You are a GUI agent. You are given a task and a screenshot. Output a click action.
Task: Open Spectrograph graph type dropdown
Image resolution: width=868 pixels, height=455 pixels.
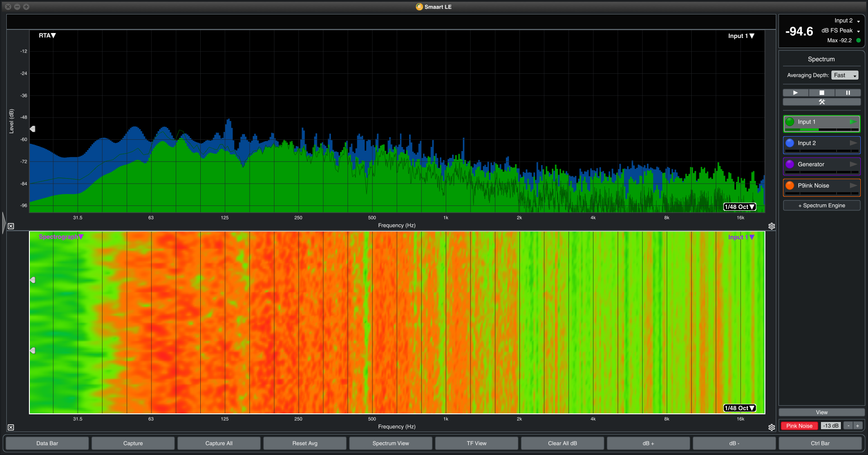point(61,237)
